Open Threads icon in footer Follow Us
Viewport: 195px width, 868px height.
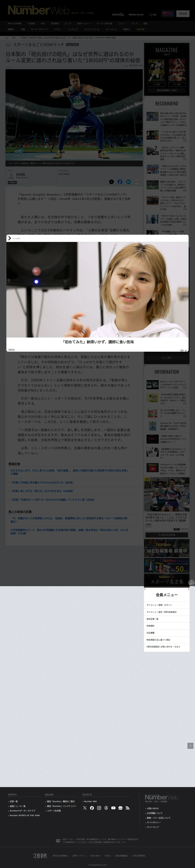(x=106, y=808)
